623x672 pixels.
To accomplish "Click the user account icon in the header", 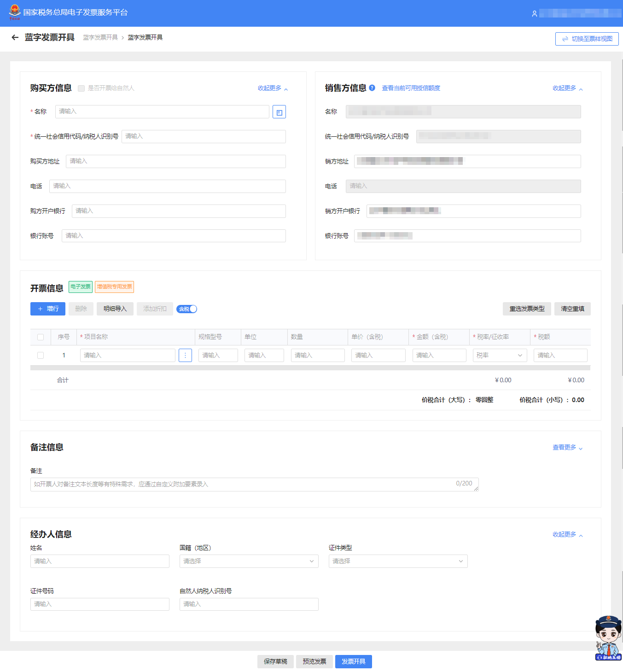I will point(535,13).
